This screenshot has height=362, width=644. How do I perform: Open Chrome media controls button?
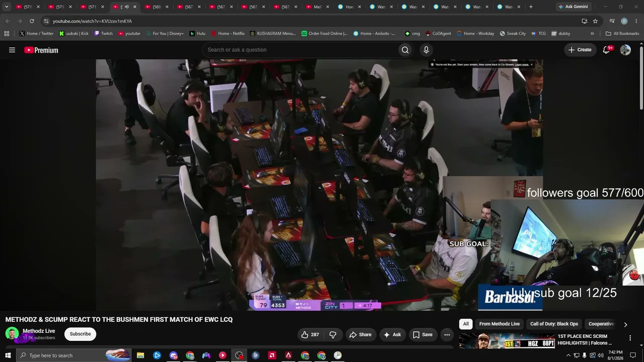point(612,21)
